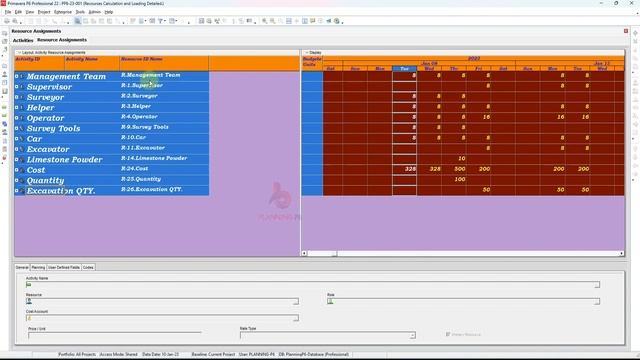This screenshot has width=640, height=360.
Task: Click the spreadsheet scrollbar left arrow
Action: [x=304, y=253]
